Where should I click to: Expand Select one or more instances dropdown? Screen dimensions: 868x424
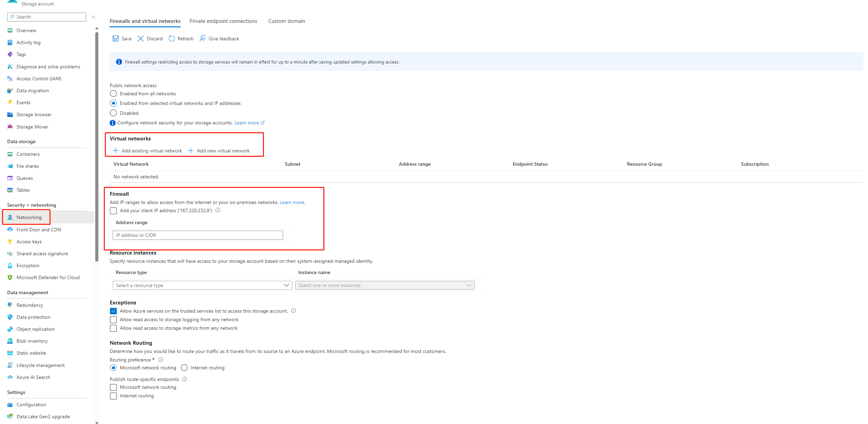[x=384, y=285]
